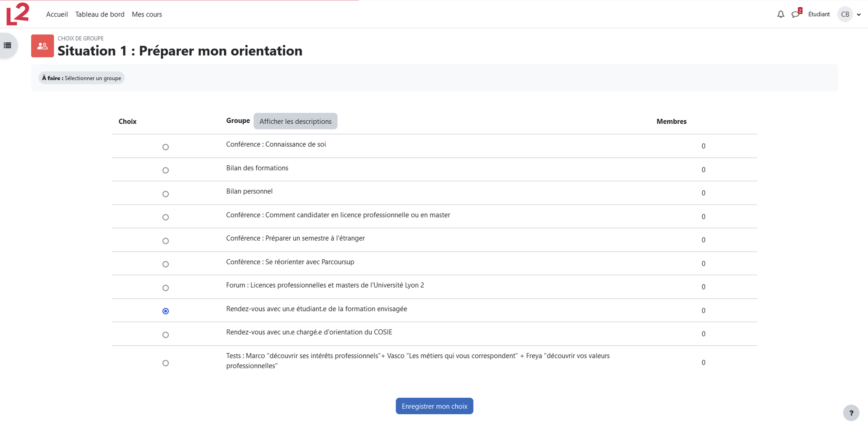The image size is (868, 435).
Task: Click the Choix column header
Action: pyautogui.click(x=127, y=122)
